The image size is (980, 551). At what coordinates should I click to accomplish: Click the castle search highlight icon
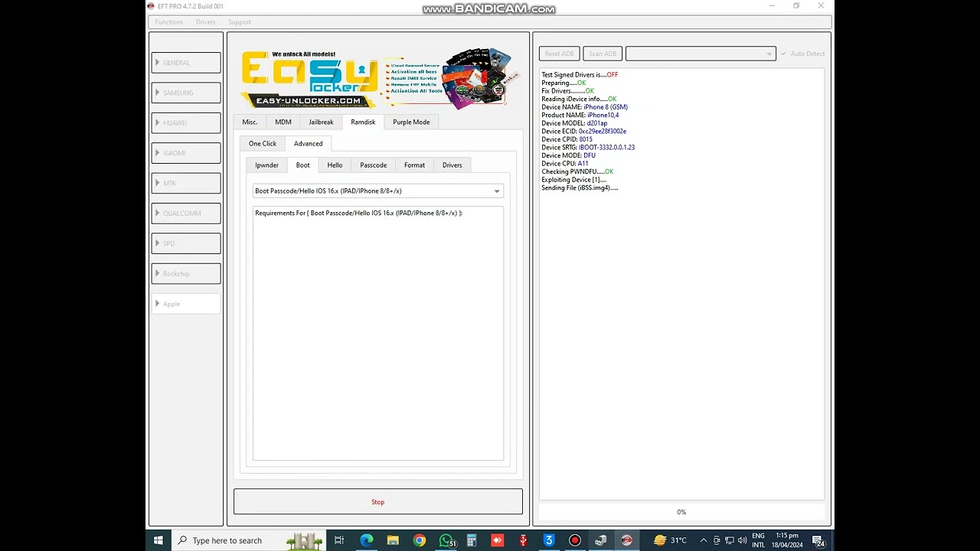coord(305,540)
